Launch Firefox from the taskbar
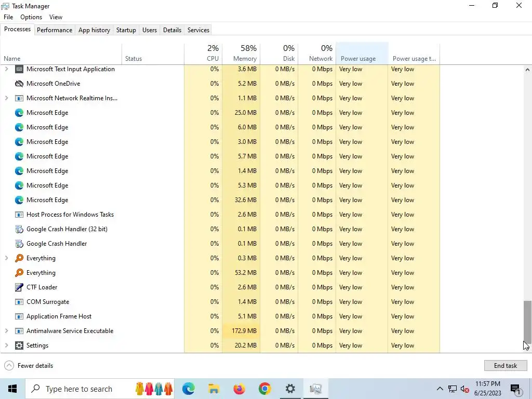Image resolution: width=532 pixels, height=399 pixels. (x=239, y=389)
